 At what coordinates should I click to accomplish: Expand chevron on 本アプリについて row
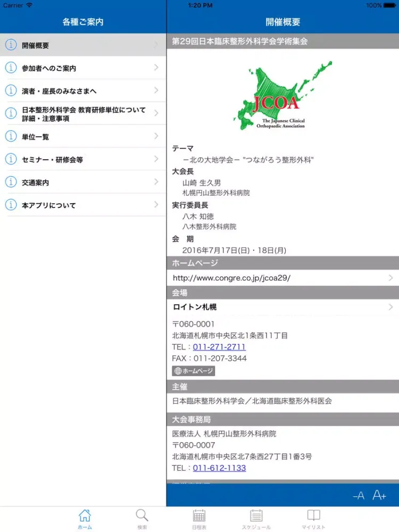(x=156, y=205)
